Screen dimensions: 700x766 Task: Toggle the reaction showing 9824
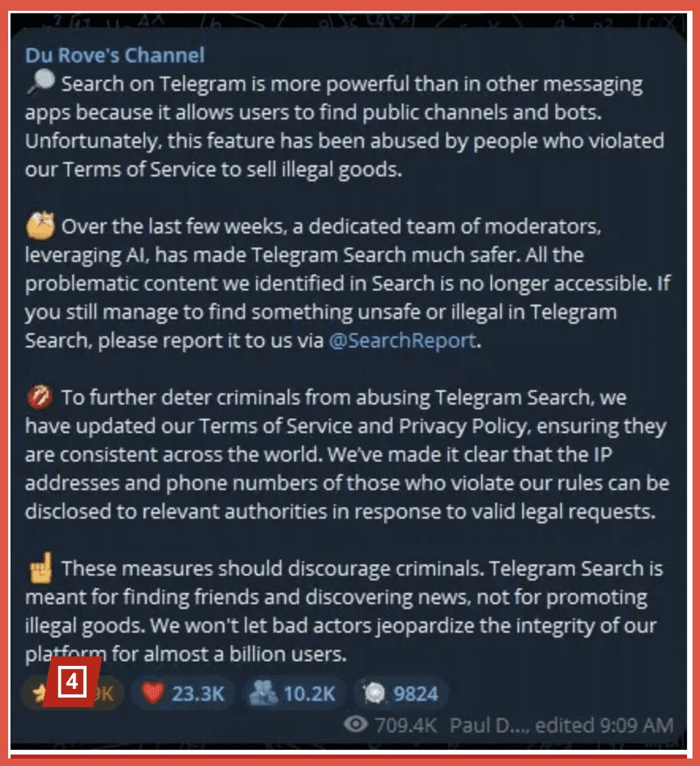[x=401, y=693]
